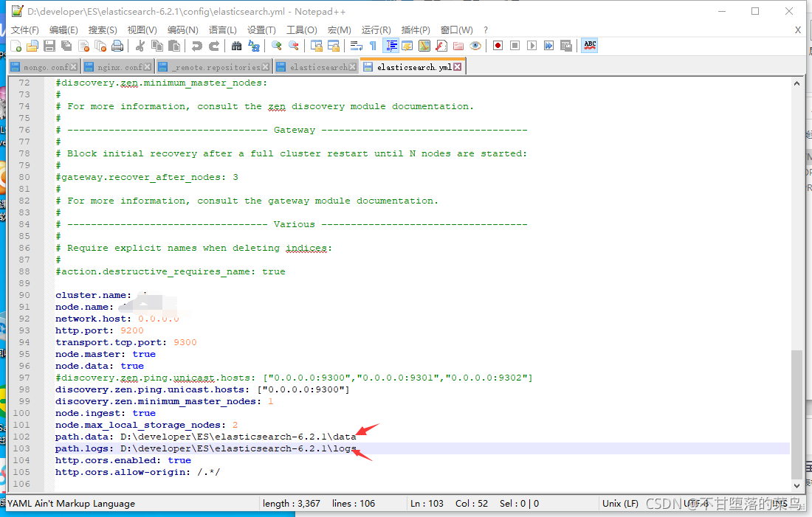Image resolution: width=812 pixels, height=517 pixels.
Task: Open the 语言(L) menu
Action: pyautogui.click(x=223, y=30)
